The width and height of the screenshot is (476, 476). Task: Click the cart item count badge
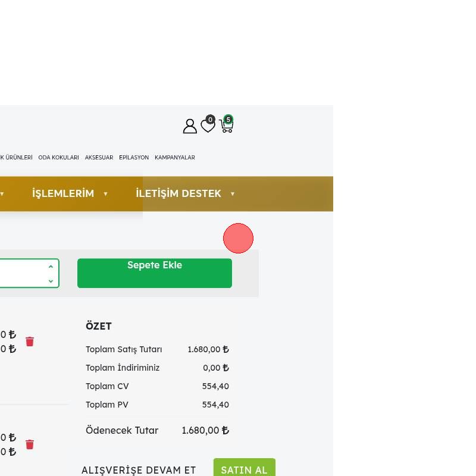pos(228,119)
